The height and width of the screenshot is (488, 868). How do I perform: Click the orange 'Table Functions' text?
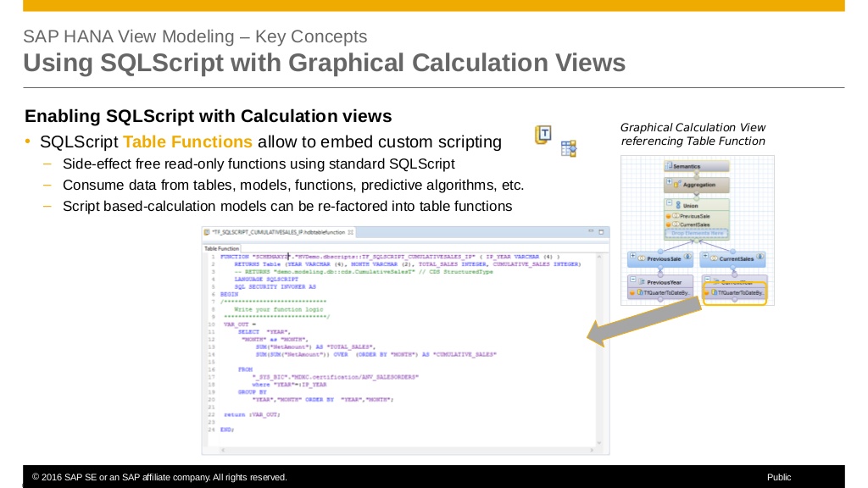click(x=187, y=141)
